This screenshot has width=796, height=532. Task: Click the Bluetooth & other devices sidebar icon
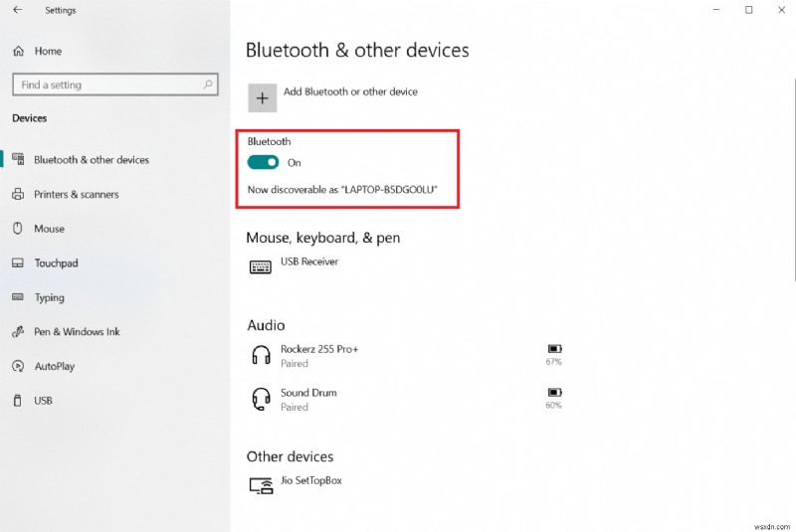tap(18, 159)
